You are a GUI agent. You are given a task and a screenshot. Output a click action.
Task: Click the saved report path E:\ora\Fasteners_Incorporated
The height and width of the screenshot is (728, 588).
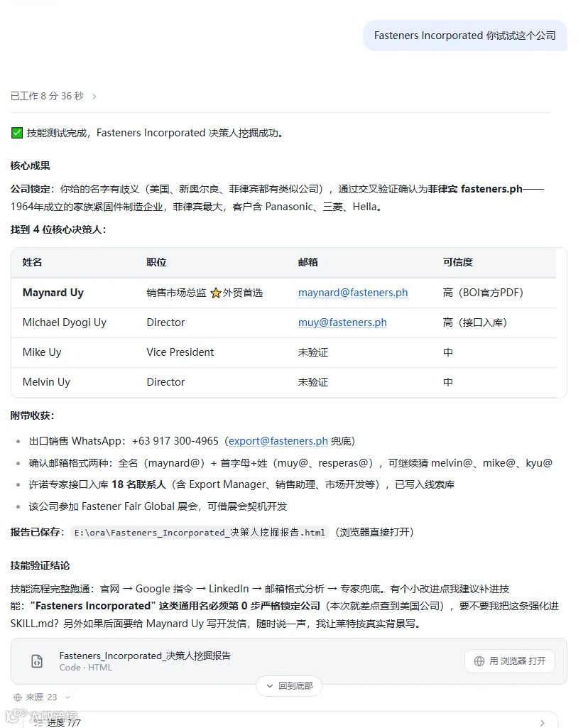coord(200,533)
